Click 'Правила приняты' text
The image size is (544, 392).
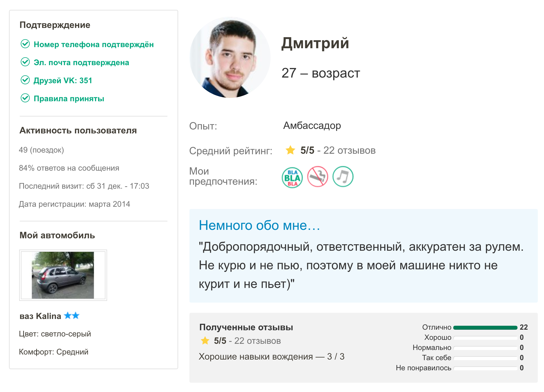(69, 98)
